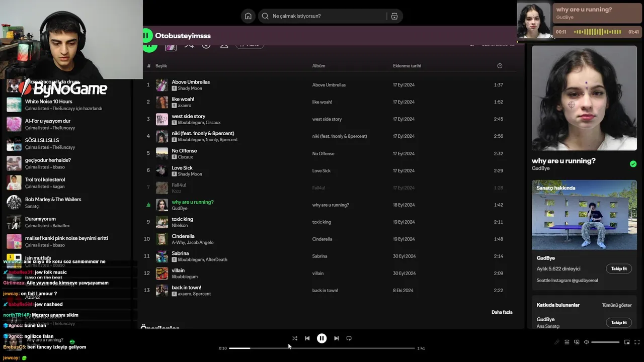The width and height of the screenshot is (644, 362).
Task: Click GudBye Ana Sanatçı credit
Action: (546, 319)
